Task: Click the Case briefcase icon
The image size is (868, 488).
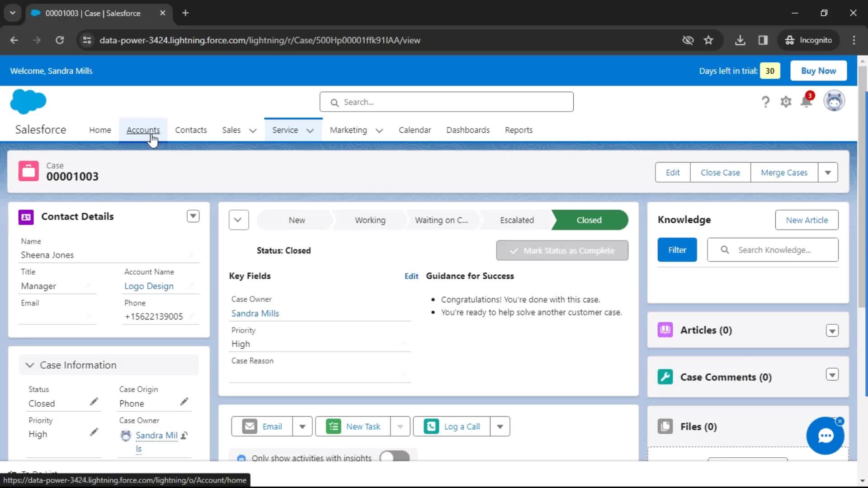Action: tap(28, 171)
